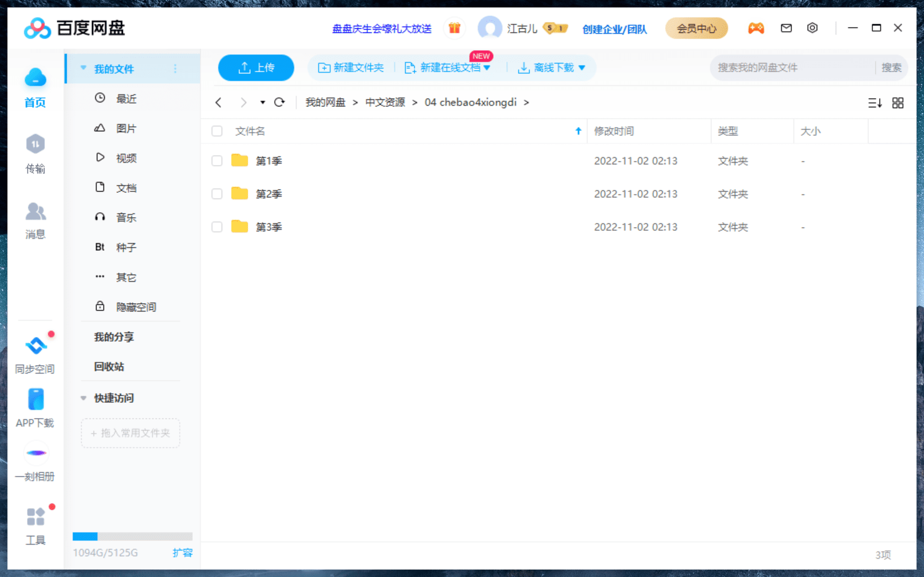924x577 pixels.
Task: Open the 首页 home cloud icon
Action: (x=35, y=78)
